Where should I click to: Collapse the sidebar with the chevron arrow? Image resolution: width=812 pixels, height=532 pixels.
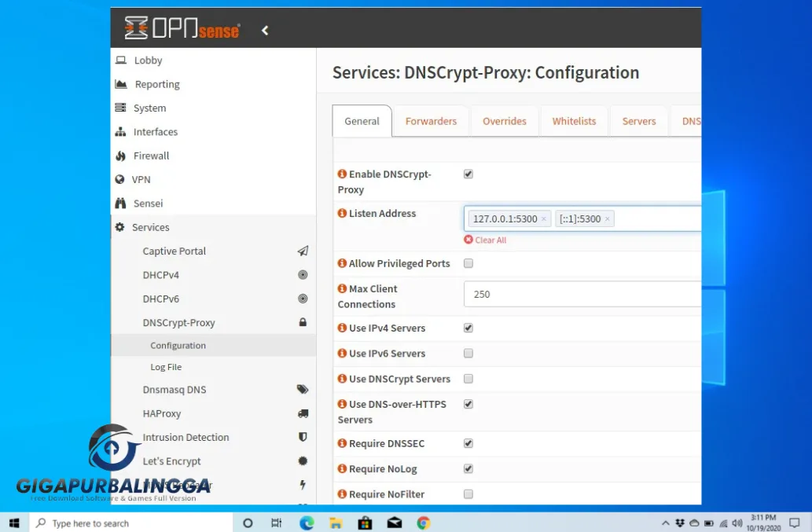pyautogui.click(x=265, y=31)
